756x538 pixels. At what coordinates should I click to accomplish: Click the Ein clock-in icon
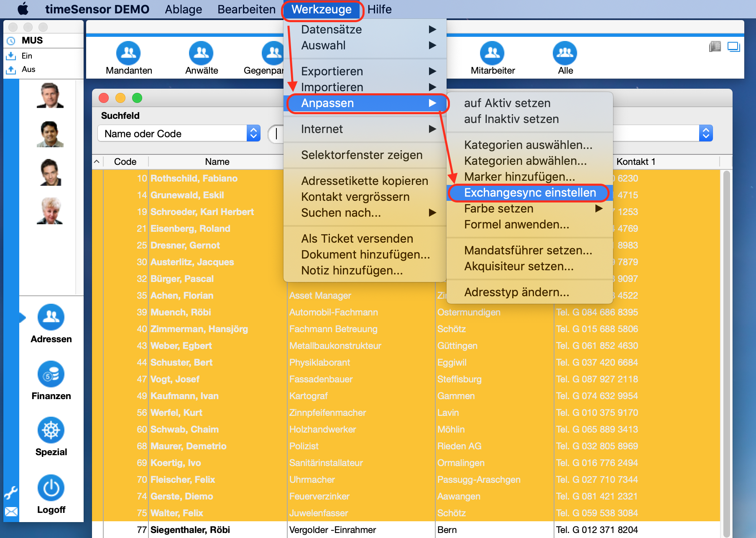[10, 56]
